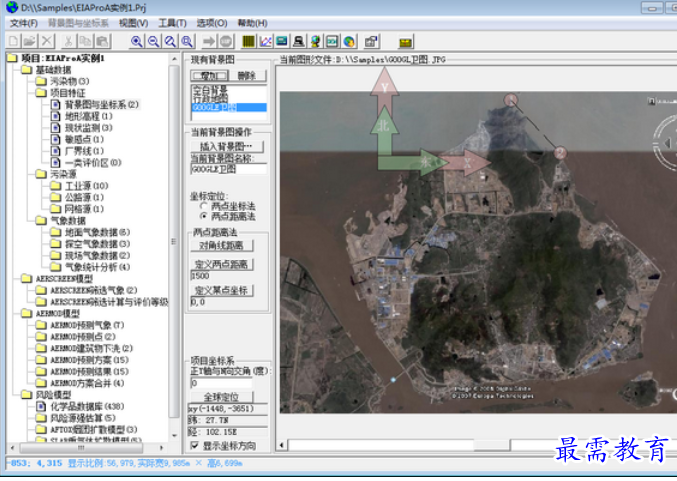The image size is (677, 481).
Task: Click the Paste clipboard toolbar icon
Action: [102, 41]
